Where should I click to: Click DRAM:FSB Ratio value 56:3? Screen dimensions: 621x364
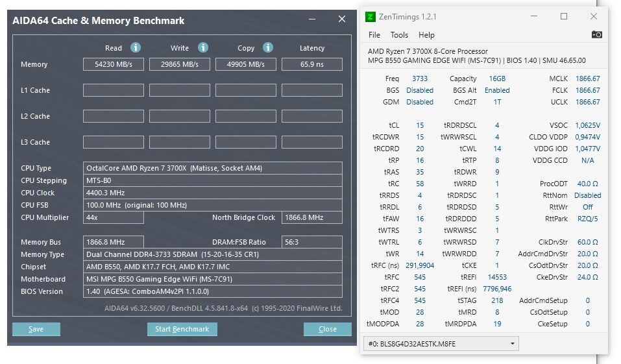pos(312,242)
